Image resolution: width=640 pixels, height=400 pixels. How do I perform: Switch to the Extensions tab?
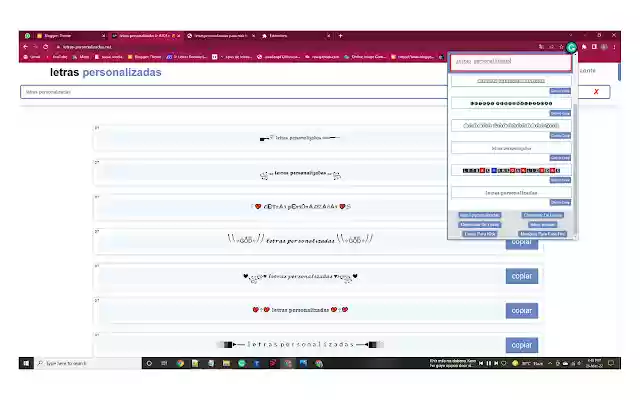(x=296, y=36)
